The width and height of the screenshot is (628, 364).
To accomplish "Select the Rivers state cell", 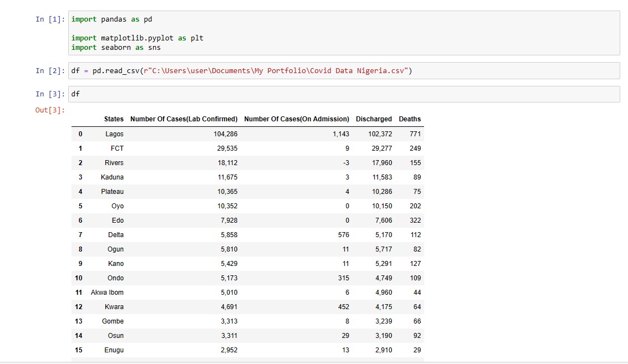I will point(114,163).
